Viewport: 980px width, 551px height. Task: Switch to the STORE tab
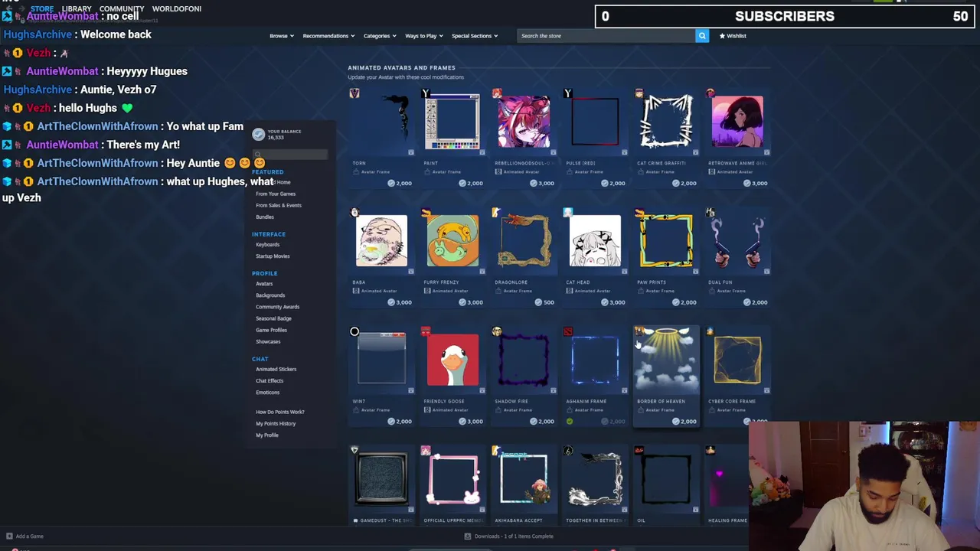[x=42, y=8]
